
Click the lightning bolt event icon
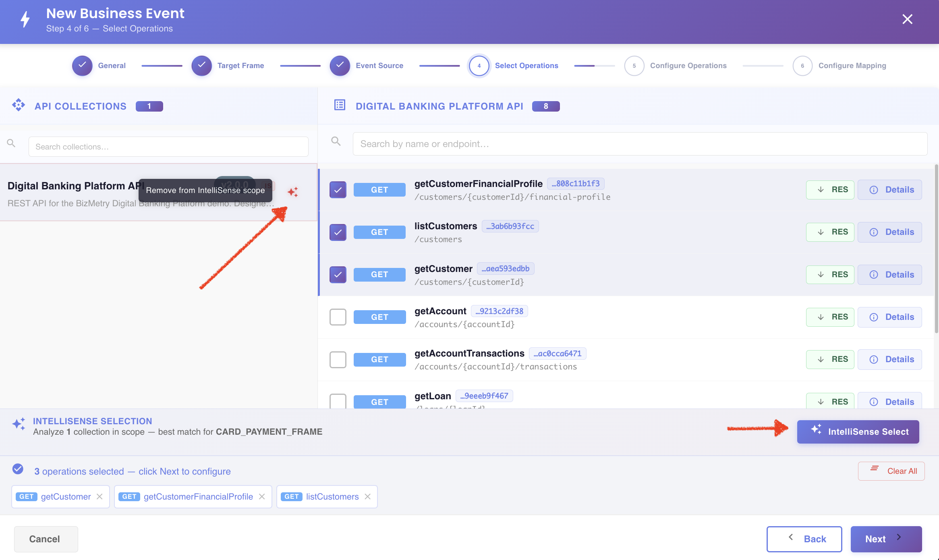click(x=25, y=19)
